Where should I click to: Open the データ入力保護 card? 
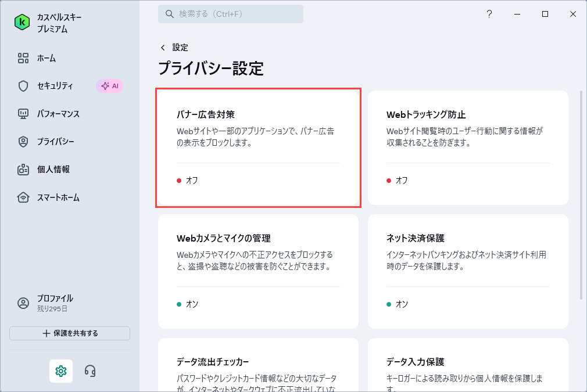(x=468, y=365)
